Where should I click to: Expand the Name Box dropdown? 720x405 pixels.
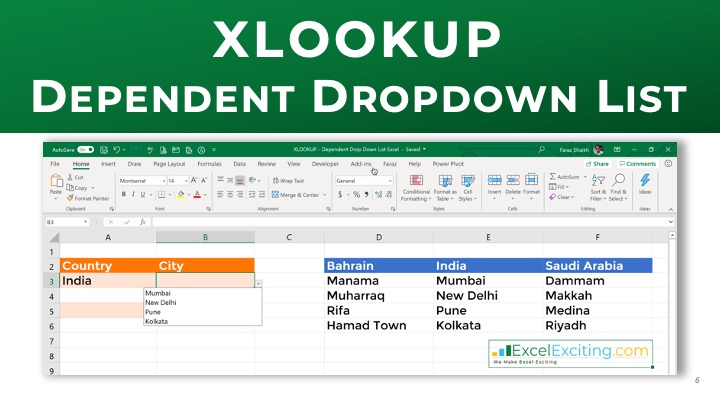pos(85,222)
